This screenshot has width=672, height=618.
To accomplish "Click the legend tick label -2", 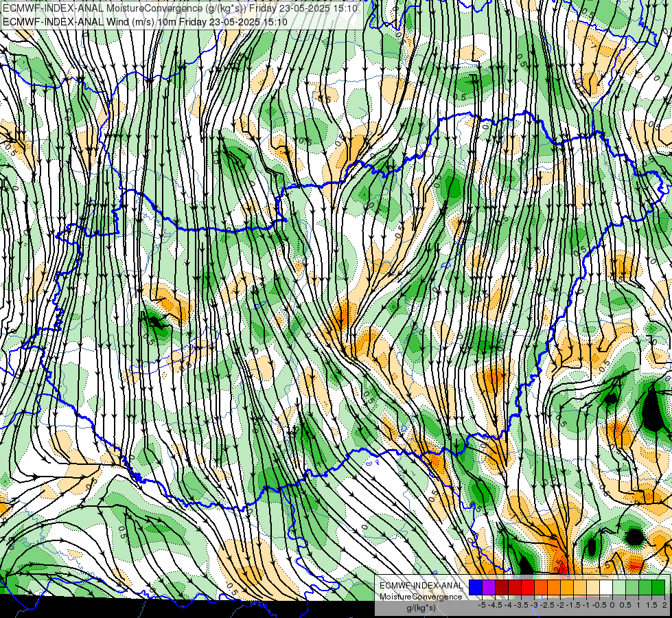I will click(x=560, y=605).
